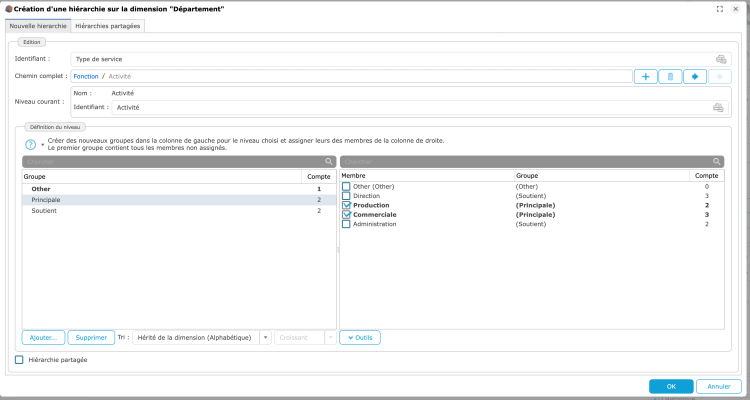Click the translation icon in Activité identifier field
750x400 pixels.
pyautogui.click(x=717, y=107)
